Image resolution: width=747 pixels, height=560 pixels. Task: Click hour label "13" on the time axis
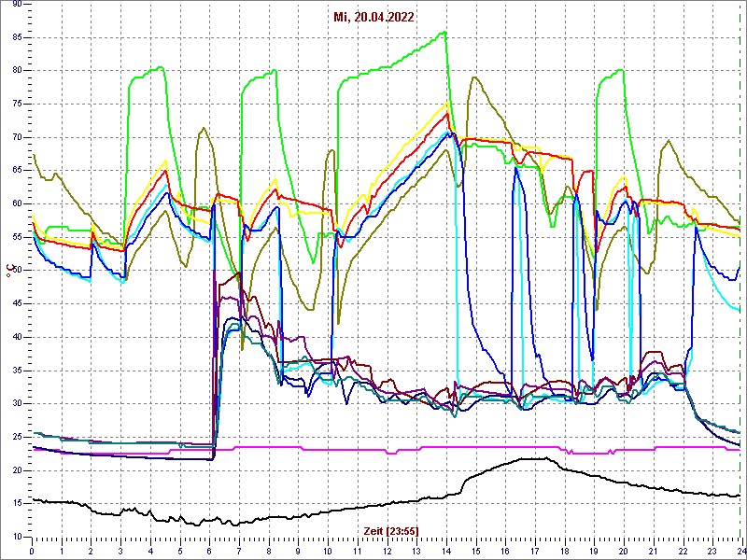point(416,552)
